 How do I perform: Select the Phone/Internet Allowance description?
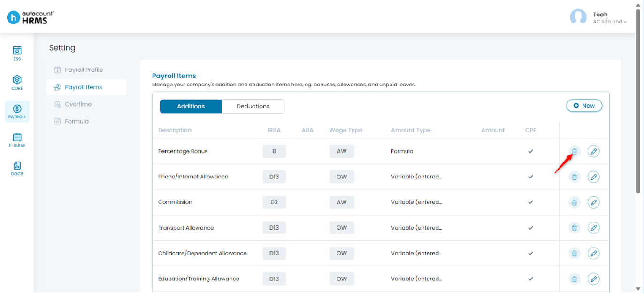[193, 177]
